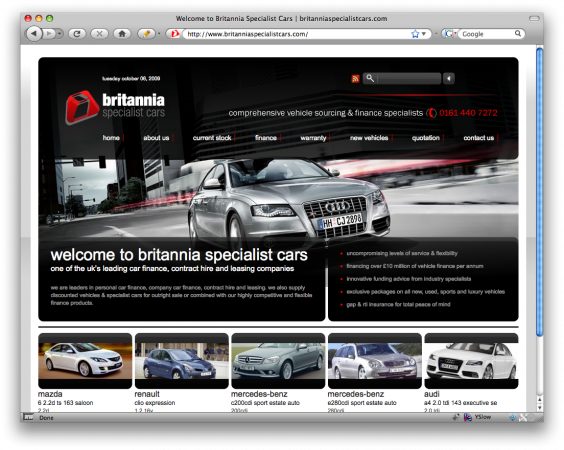
Task: Click the blue vertical scrollbar thumb
Action: [539, 192]
